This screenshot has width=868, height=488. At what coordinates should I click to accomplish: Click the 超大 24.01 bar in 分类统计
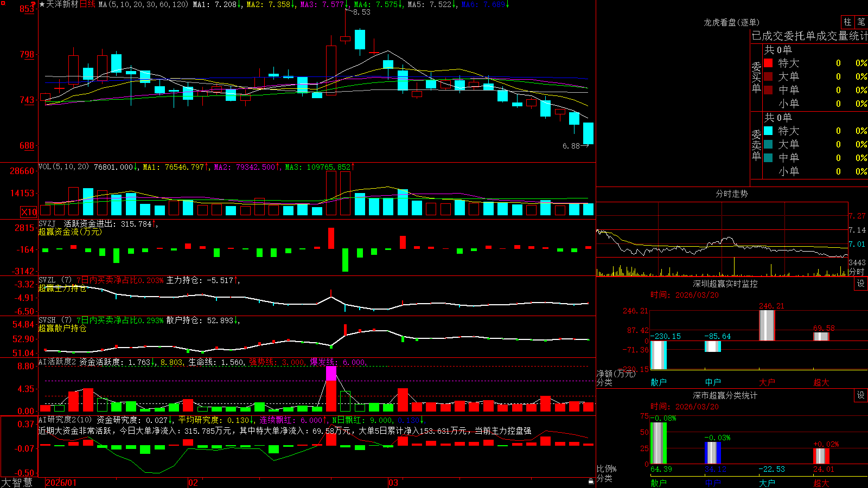pos(821,456)
